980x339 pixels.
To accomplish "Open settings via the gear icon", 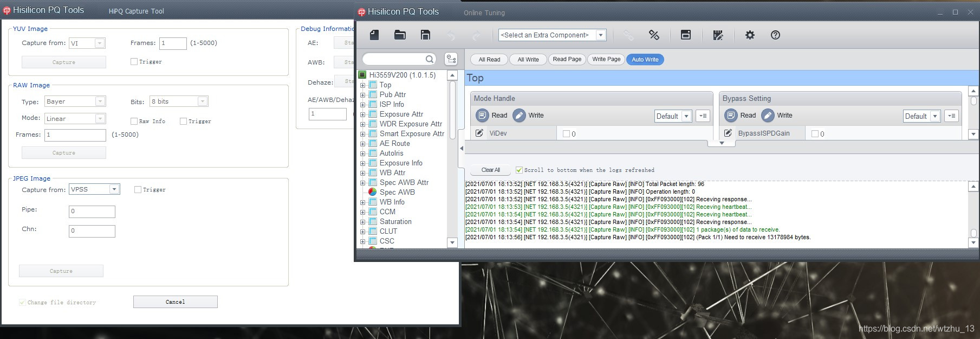I will 750,35.
